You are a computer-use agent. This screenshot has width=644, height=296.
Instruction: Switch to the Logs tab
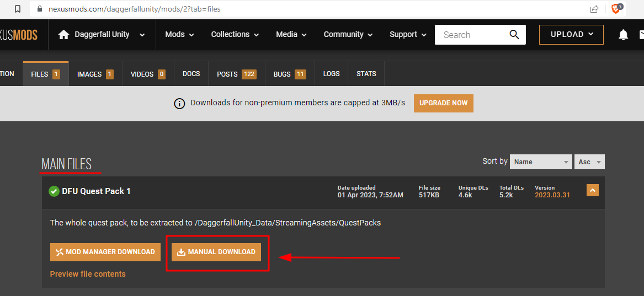332,74
